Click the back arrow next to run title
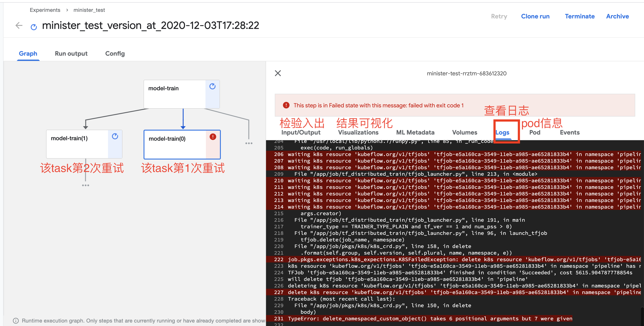644x326 pixels. pos(19,25)
